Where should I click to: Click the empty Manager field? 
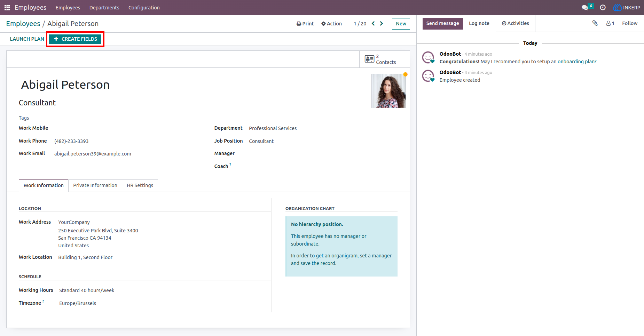tap(323, 154)
